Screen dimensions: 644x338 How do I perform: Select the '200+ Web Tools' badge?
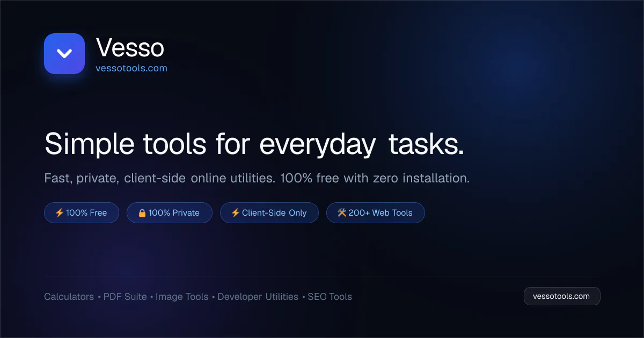click(376, 213)
